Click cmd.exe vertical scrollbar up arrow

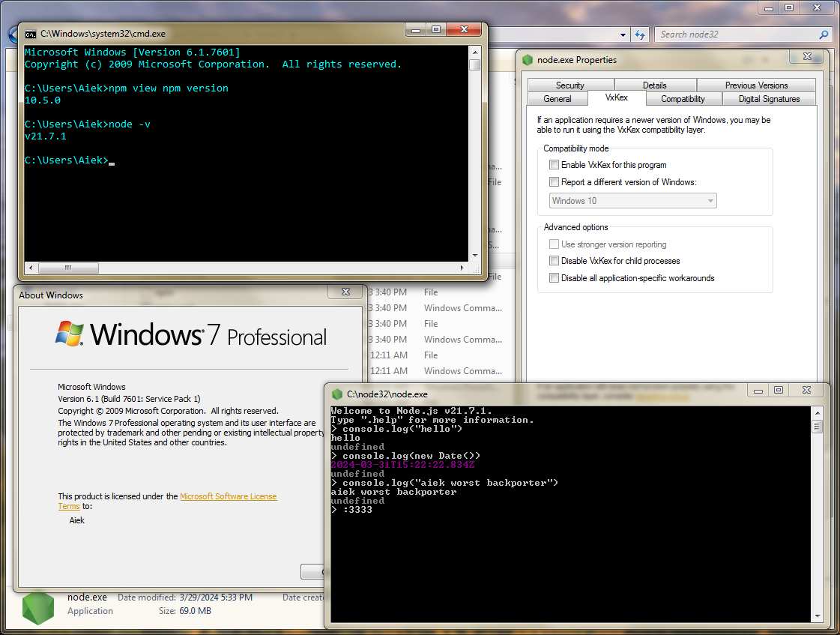tap(474, 52)
